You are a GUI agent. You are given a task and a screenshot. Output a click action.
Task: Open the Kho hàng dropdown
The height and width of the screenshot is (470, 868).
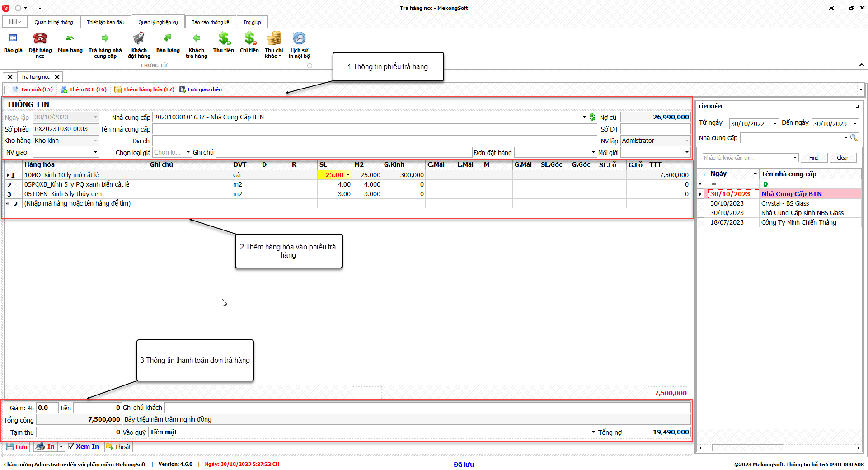point(95,141)
